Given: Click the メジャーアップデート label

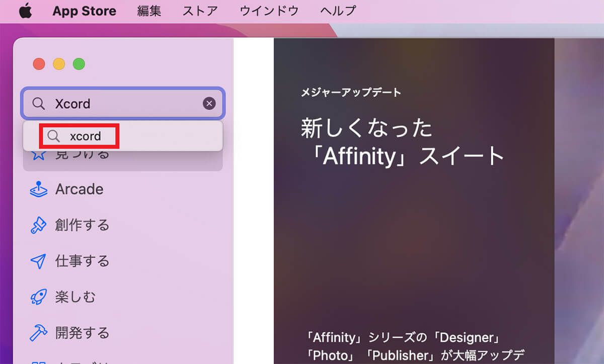Looking at the screenshot, I should coord(351,93).
